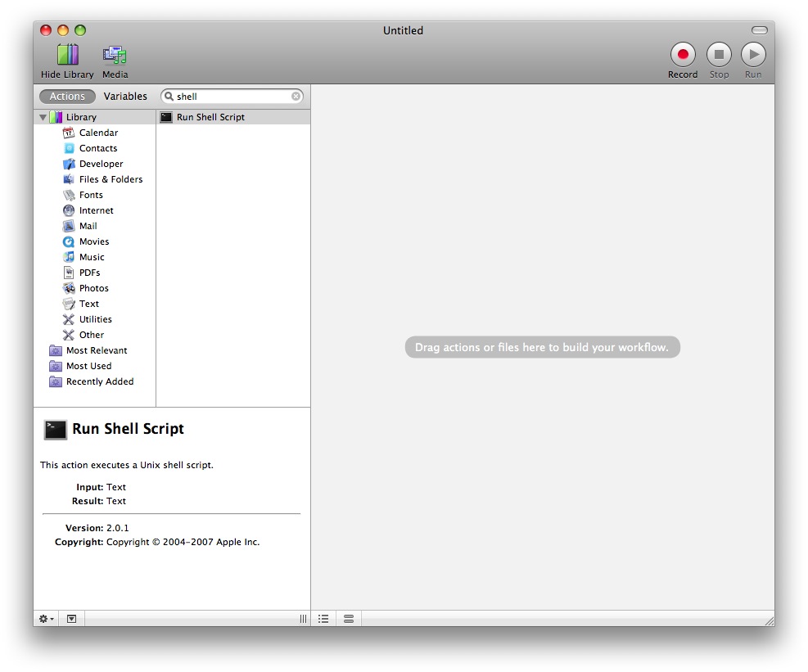Select the Other category icon

(69, 335)
